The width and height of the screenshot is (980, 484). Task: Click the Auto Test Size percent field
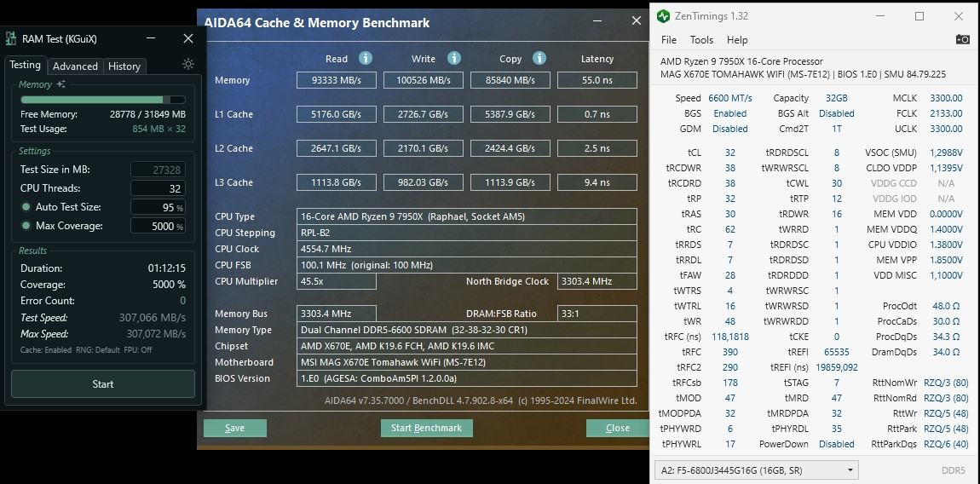coord(159,207)
